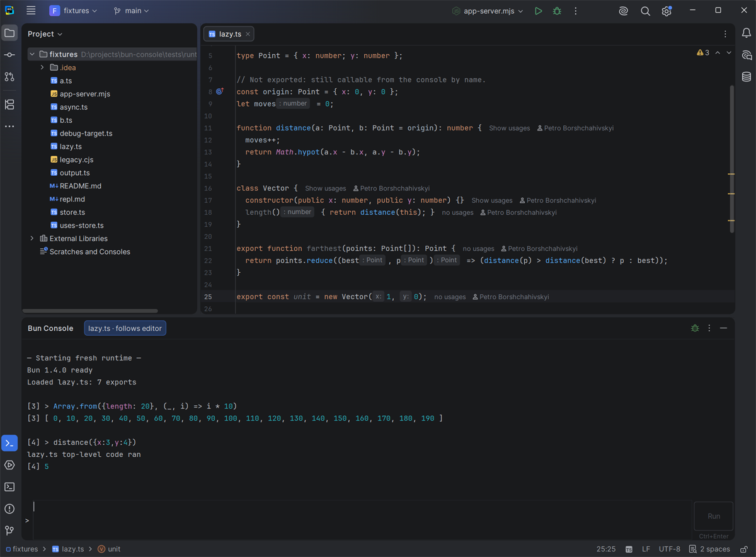Click the unit breadcrumb
Viewport: 756px width, 557px height.
coord(109,549)
